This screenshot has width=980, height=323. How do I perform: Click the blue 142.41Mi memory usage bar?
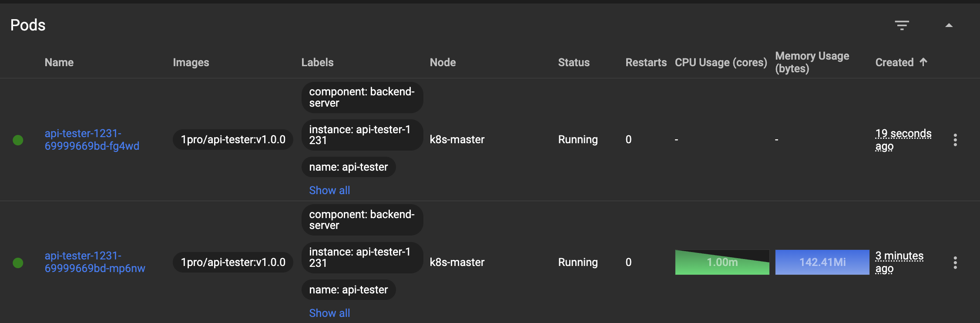(x=822, y=262)
